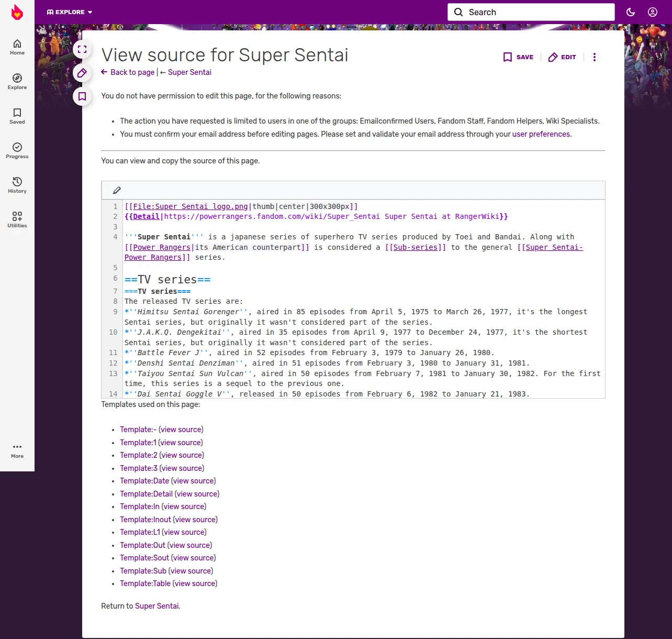Click the floating bookmark icon
Viewport: 672px width, 639px height.
[x=82, y=96]
